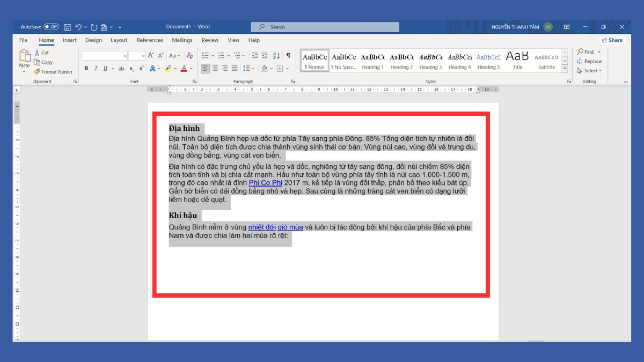Click the Paste clipboard icon
Screen dimensions: 644x362
[x=24, y=56]
